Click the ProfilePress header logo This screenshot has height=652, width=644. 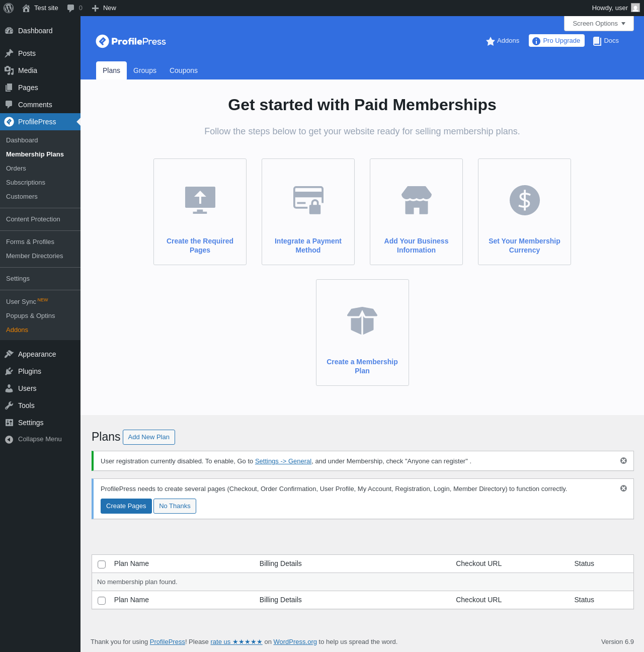(x=131, y=41)
